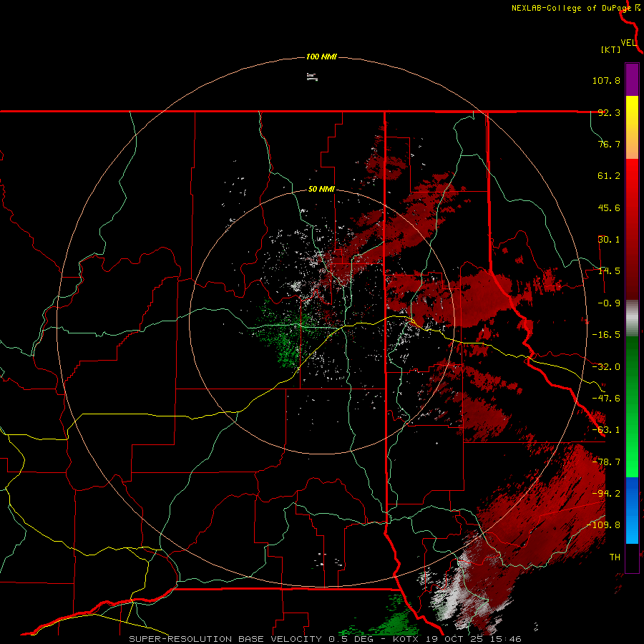Screen dimensions: 644x644
Task: Click the purple segment of velocity color bar
Action: click(x=632, y=79)
